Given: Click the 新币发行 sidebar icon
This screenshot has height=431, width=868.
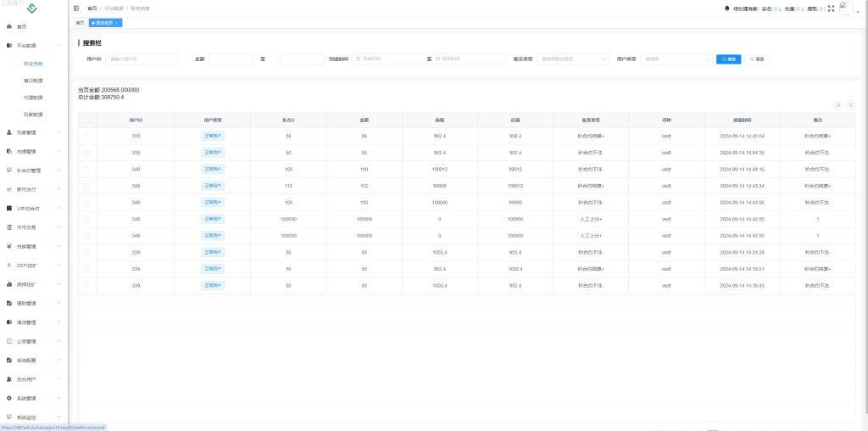Looking at the screenshot, I should click(8, 189).
